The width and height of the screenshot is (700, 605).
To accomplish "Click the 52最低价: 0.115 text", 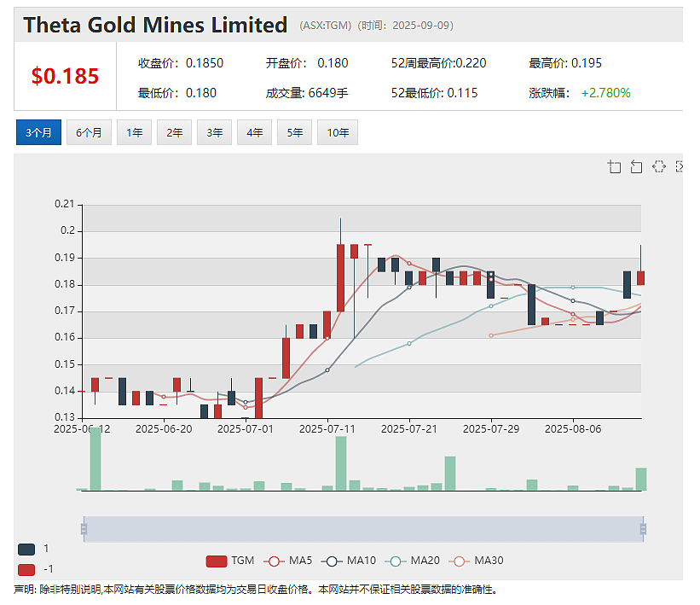I will (x=434, y=93).
